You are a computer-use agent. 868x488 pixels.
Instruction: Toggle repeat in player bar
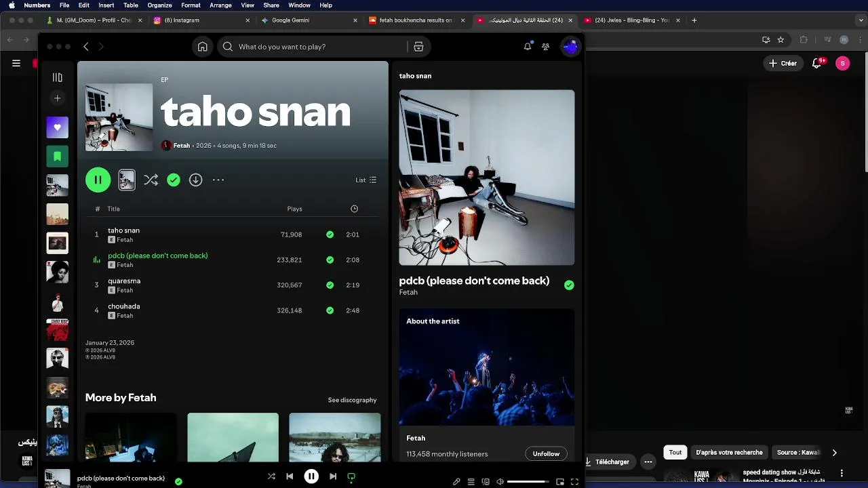351,476
